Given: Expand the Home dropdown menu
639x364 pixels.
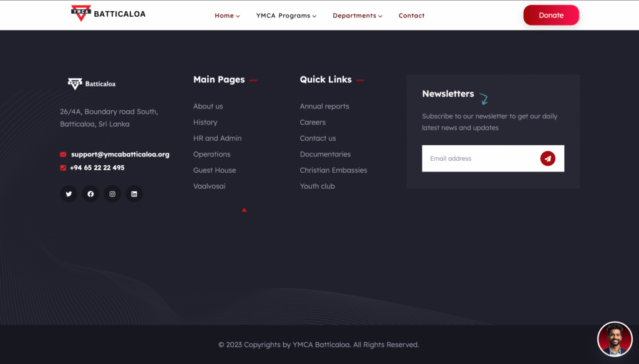Looking at the screenshot, I should pyautogui.click(x=227, y=16).
